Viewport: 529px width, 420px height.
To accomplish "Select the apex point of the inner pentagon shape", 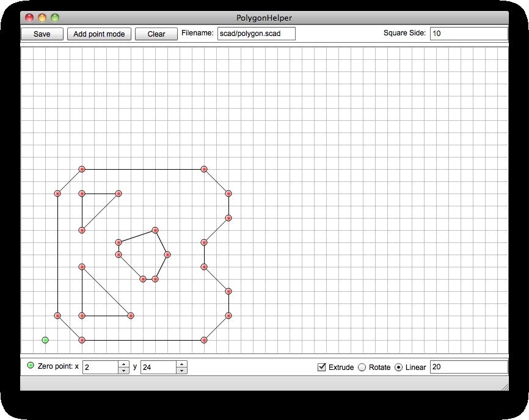I will point(155,230).
